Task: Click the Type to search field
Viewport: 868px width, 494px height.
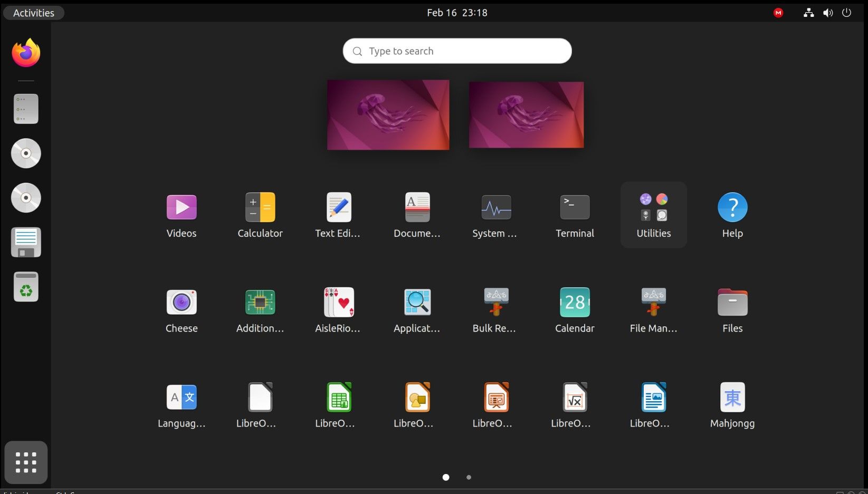Action: pos(457,51)
